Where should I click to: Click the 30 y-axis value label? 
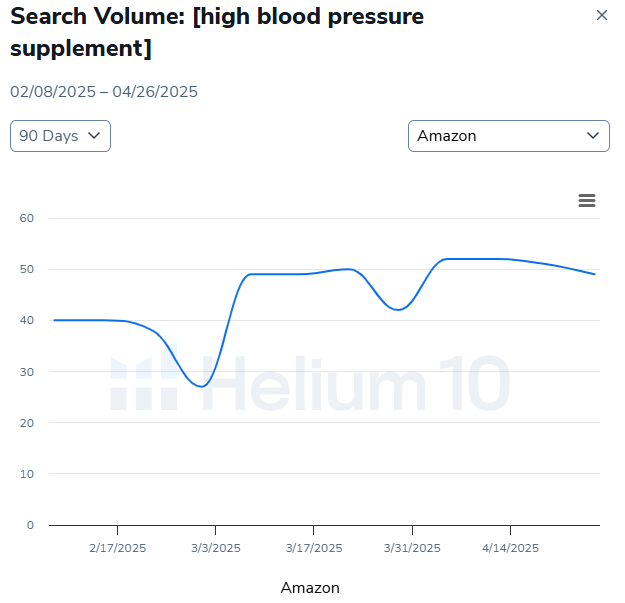tap(27, 372)
